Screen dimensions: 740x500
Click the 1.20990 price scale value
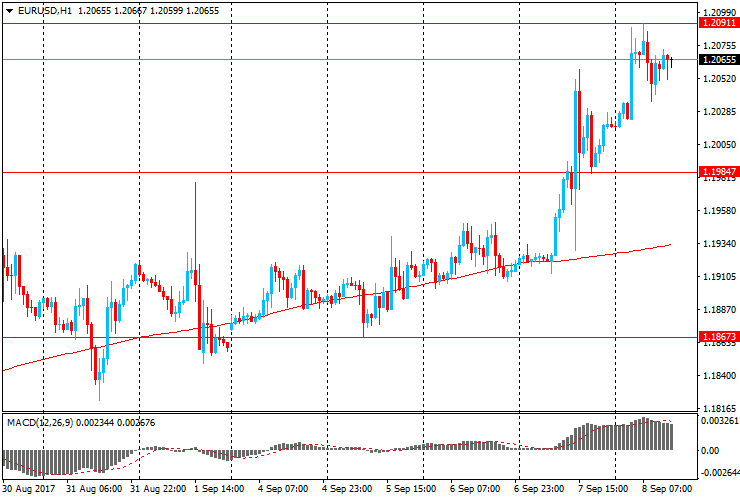click(x=719, y=12)
